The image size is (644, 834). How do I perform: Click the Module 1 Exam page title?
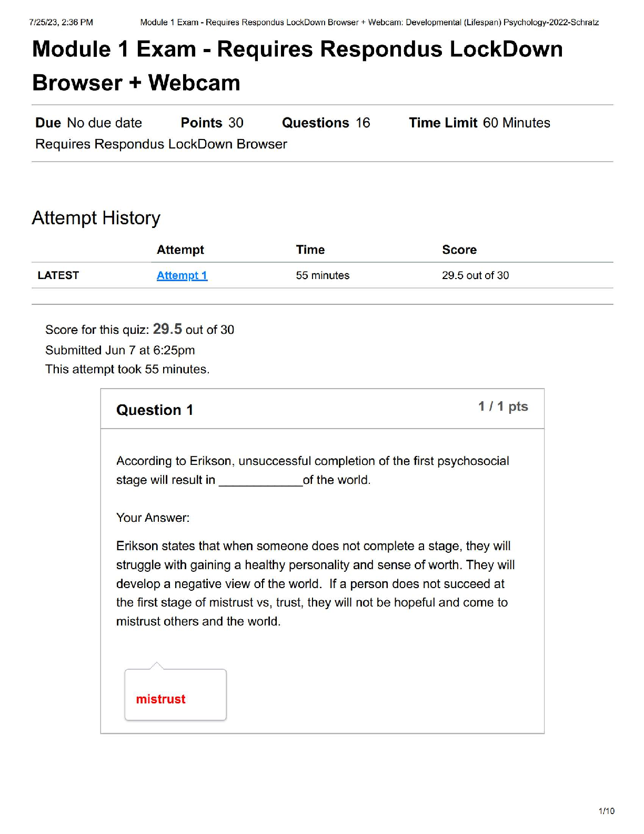tap(297, 66)
